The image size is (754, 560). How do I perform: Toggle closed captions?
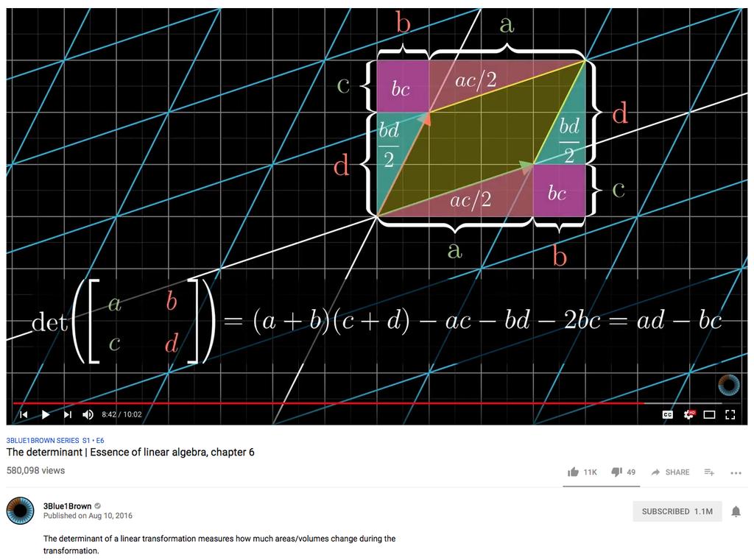tap(667, 414)
